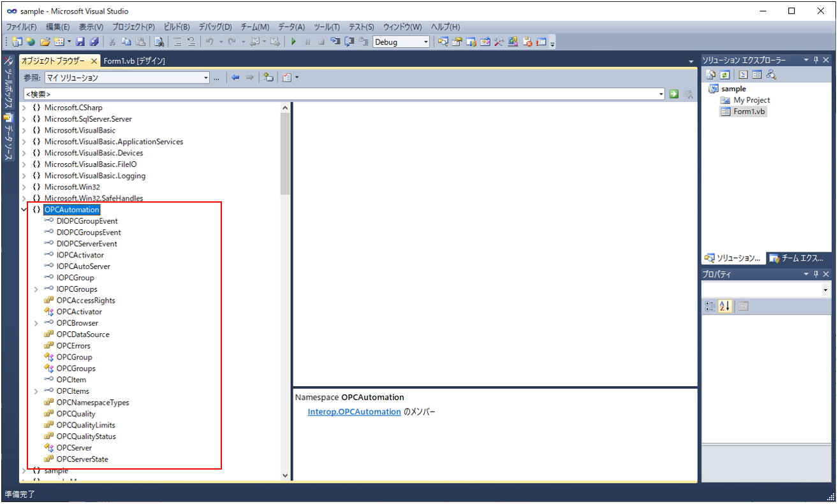Click the green search go button

click(674, 94)
